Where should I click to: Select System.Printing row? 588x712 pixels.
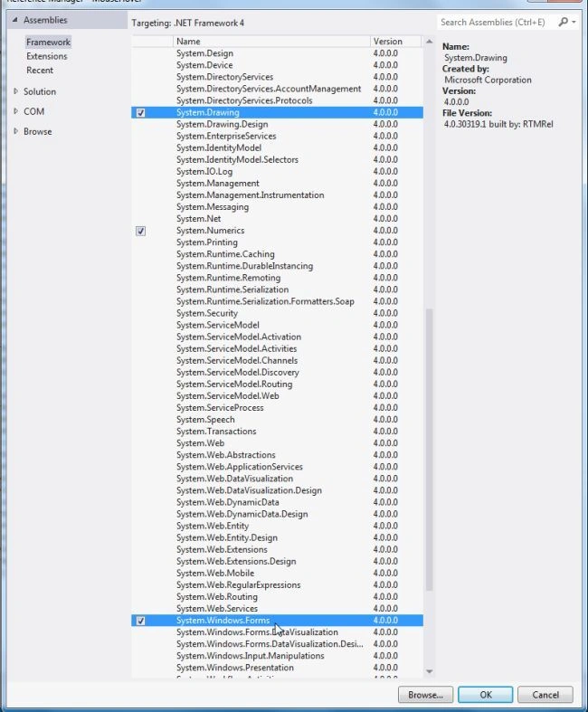[277, 242]
